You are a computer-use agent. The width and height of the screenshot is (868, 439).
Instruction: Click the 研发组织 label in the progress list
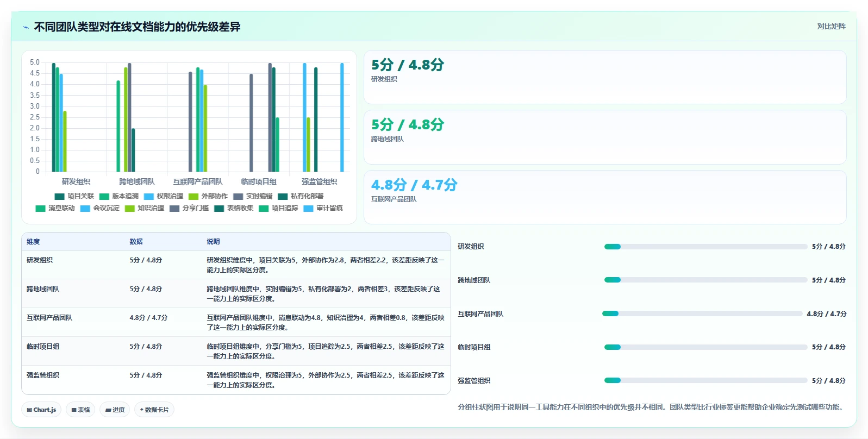click(471, 247)
